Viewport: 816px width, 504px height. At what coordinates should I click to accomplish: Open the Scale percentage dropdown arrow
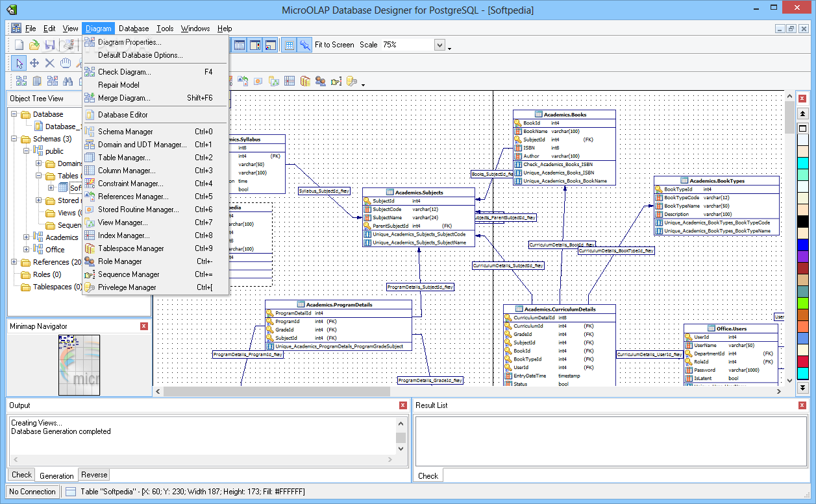439,45
